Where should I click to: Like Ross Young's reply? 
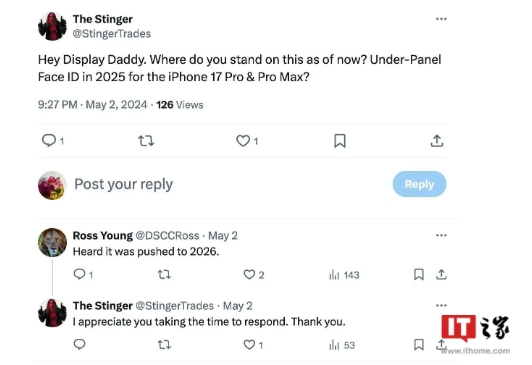pos(249,274)
